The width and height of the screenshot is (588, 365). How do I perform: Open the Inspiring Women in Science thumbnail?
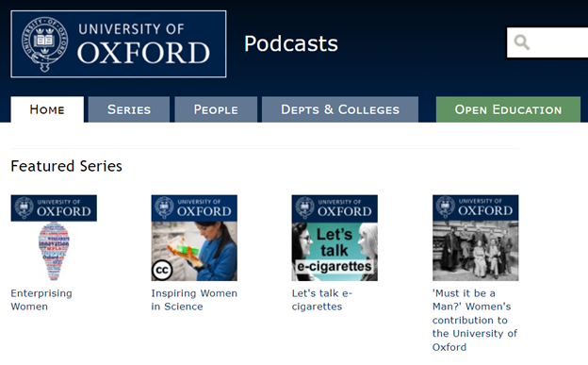coord(194,238)
